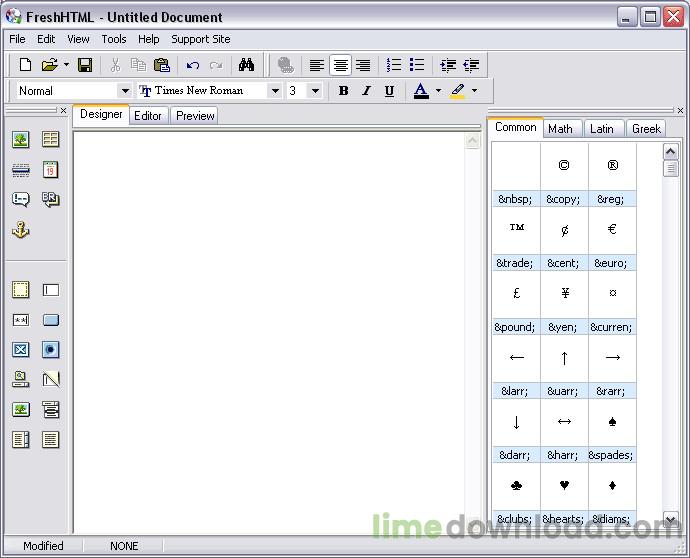
Task: Undo the last action
Action: point(192,65)
